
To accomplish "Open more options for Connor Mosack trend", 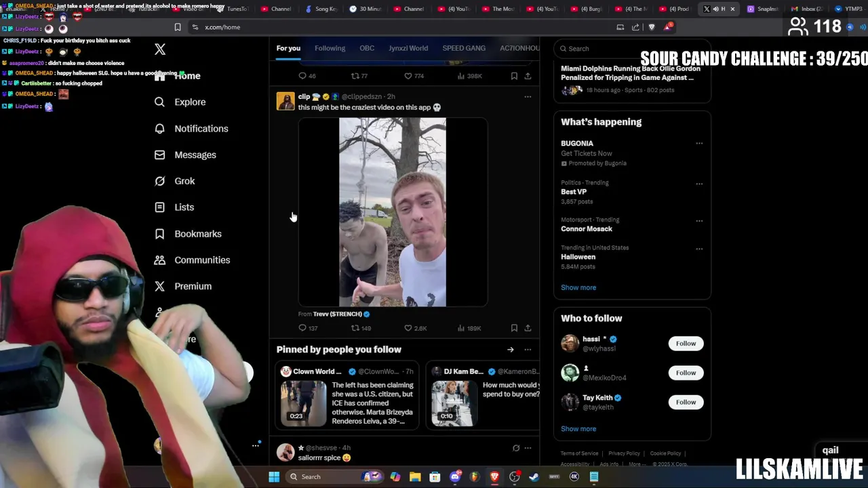I will (x=699, y=221).
